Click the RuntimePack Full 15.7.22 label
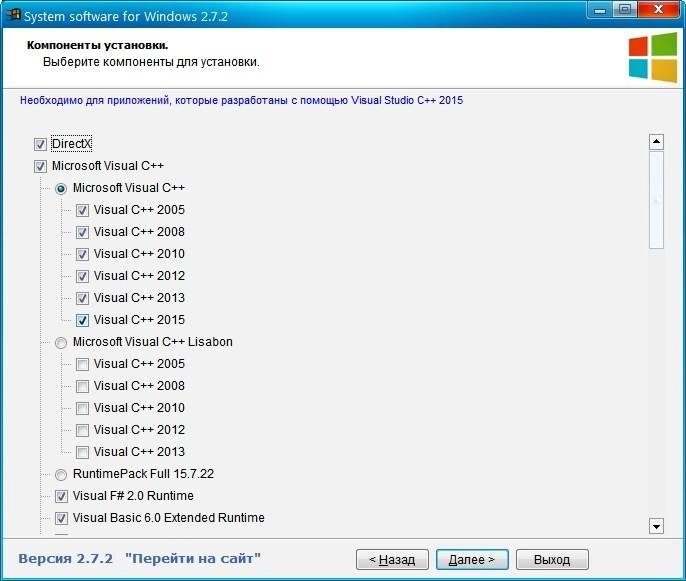The height and width of the screenshot is (581, 686). (x=144, y=474)
